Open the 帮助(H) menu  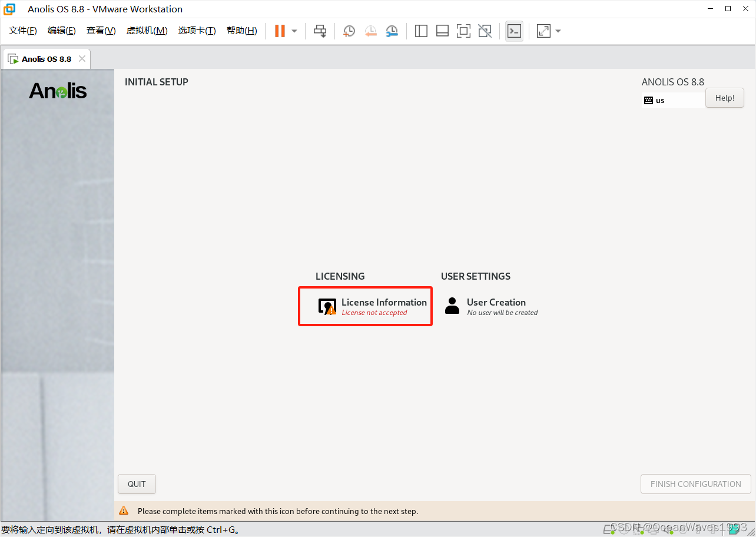coord(242,31)
